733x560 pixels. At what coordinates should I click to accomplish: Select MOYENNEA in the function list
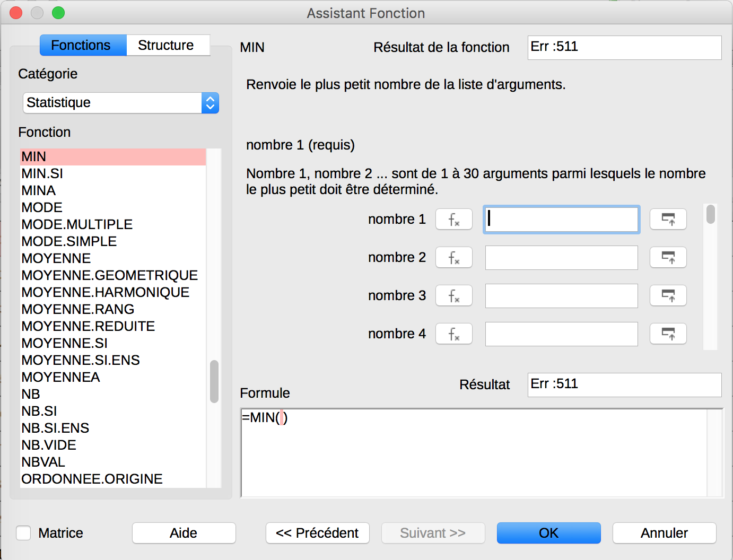point(113,377)
